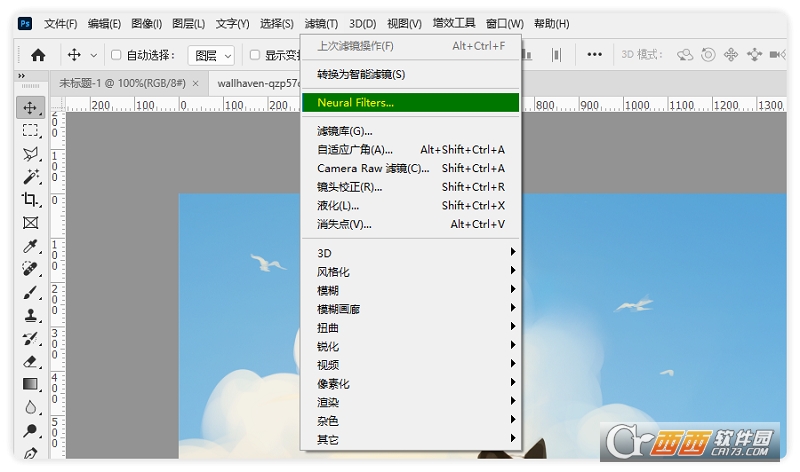800x472 pixels.
Task: Choose Neural Filters menu entry
Action: pos(411,103)
